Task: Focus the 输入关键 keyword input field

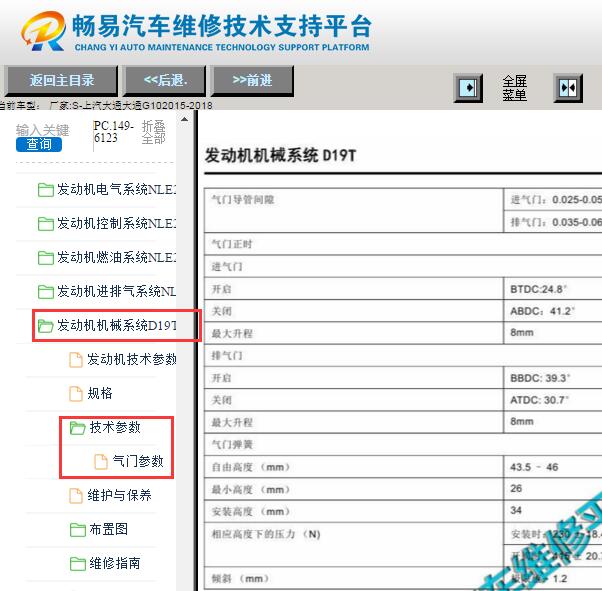Action: [43, 130]
